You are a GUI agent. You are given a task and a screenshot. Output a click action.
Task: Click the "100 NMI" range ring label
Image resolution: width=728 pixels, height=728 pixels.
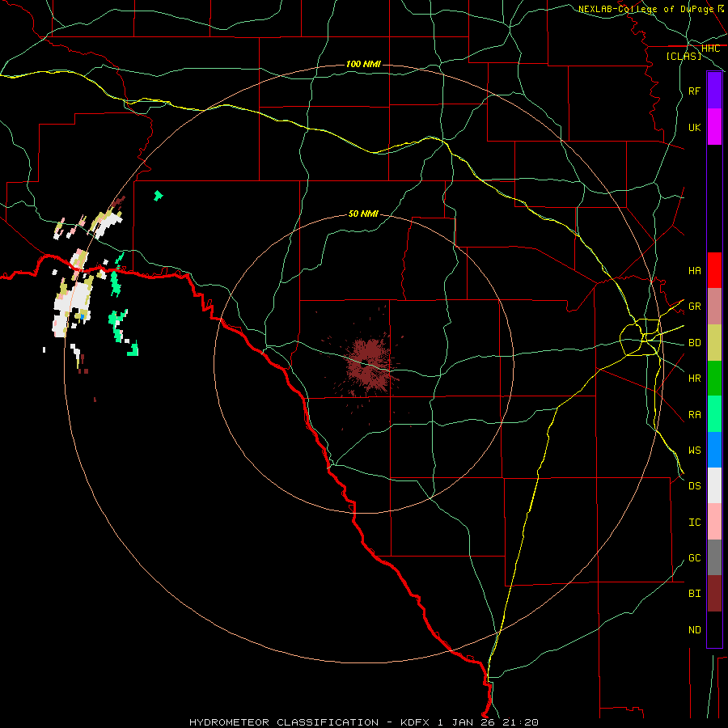pyautogui.click(x=363, y=64)
